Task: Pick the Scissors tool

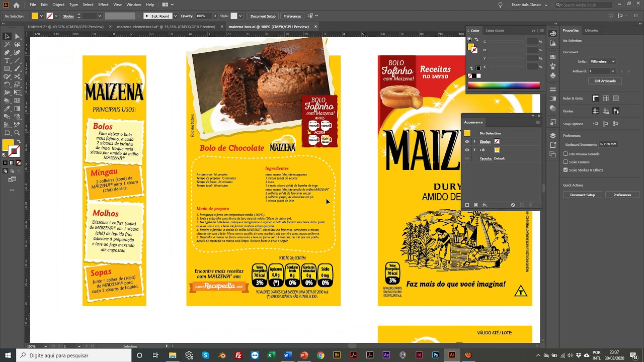Action: (17, 76)
